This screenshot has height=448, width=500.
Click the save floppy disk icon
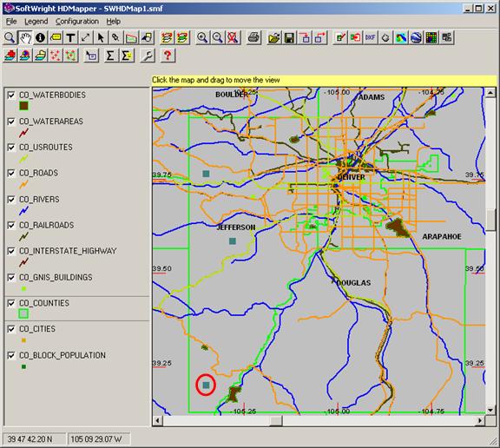coord(290,37)
